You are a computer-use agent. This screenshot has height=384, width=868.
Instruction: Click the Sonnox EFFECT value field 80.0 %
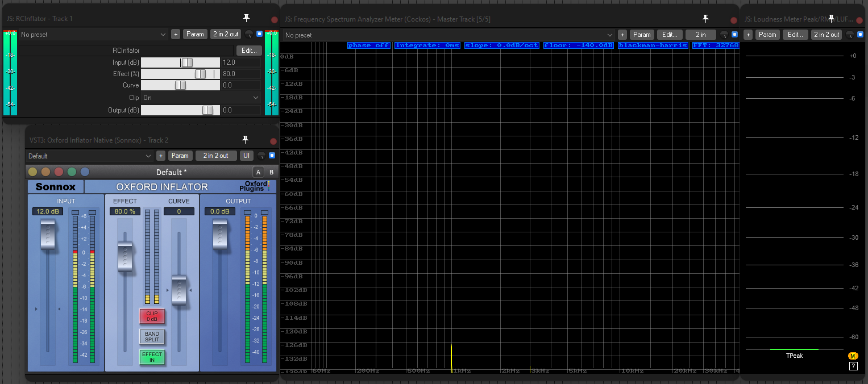pyautogui.click(x=124, y=211)
